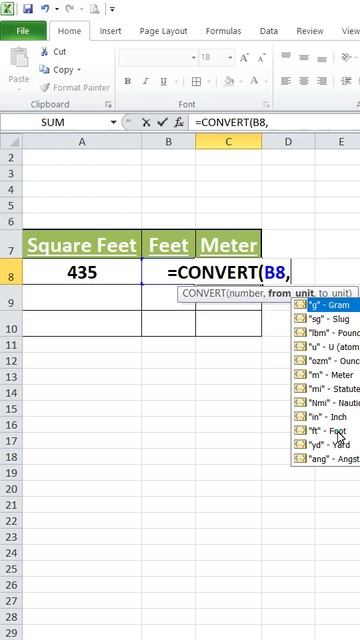Open the font size dropdown arrow
Screen dimensions: 360x640
231,58
